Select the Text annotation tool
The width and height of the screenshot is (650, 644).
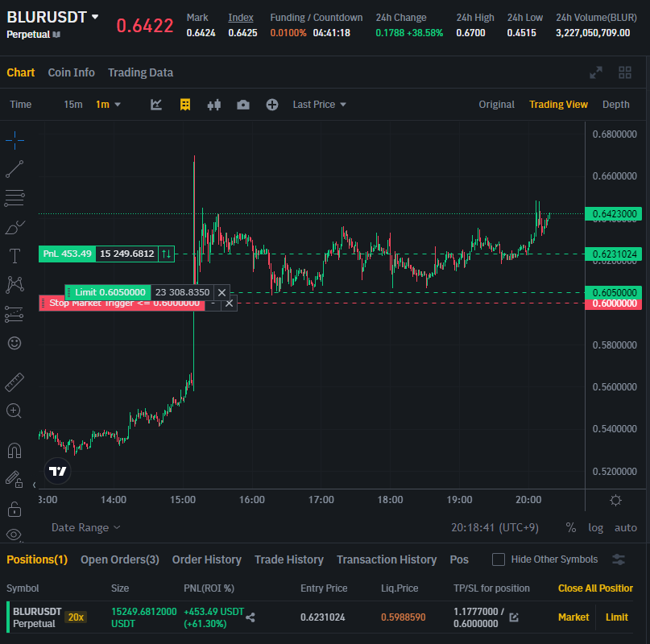(14, 256)
